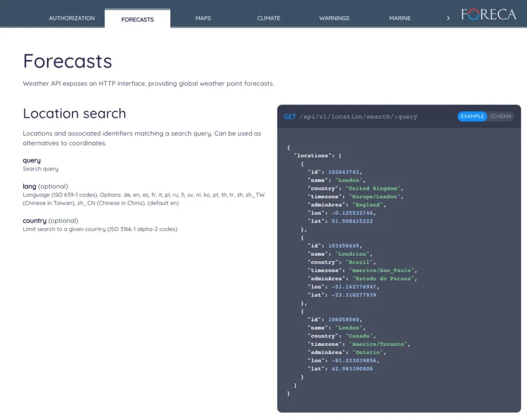Go to the Warnings tab
527x420 pixels.
[x=334, y=18]
